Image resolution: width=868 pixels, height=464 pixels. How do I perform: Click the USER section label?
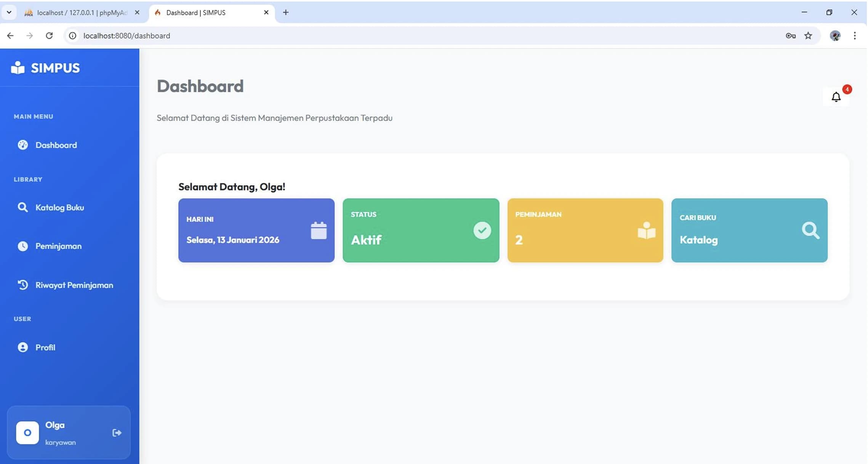click(22, 319)
